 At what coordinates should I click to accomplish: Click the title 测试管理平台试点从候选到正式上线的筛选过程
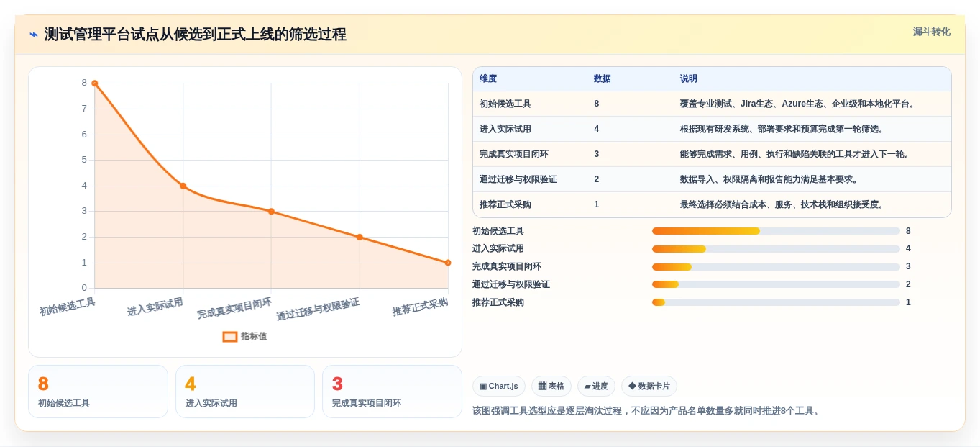(195, 35)
